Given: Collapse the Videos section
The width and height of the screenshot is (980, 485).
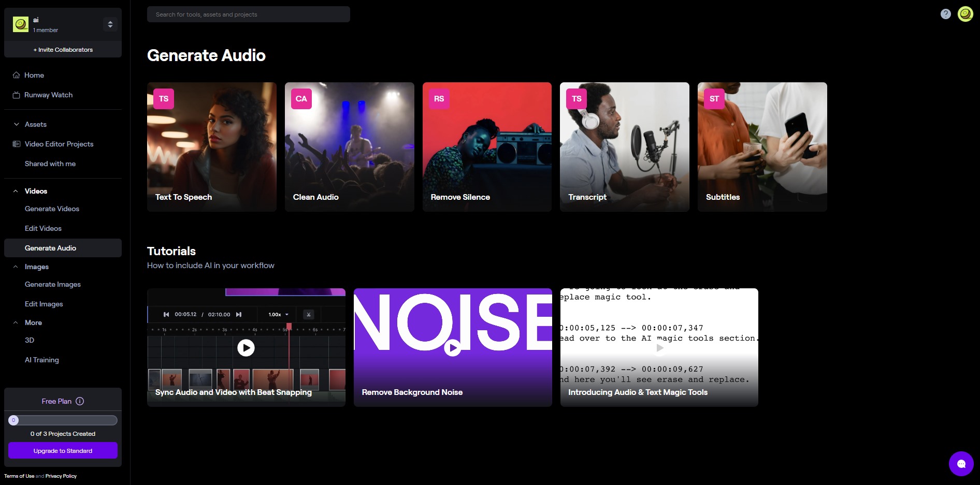Looking at the screenshot, I should tap(16, 191).
